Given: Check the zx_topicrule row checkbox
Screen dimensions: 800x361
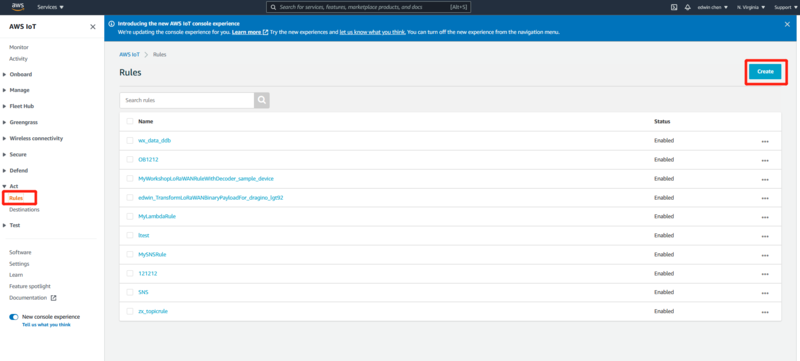Looking at the screenshot, I should tap(130, 311).
